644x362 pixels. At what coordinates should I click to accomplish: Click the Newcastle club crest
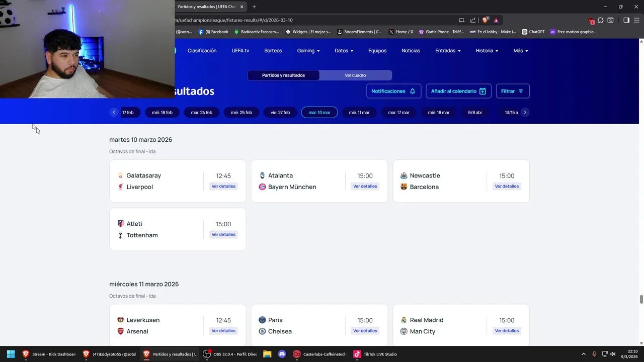click(404, 175)
